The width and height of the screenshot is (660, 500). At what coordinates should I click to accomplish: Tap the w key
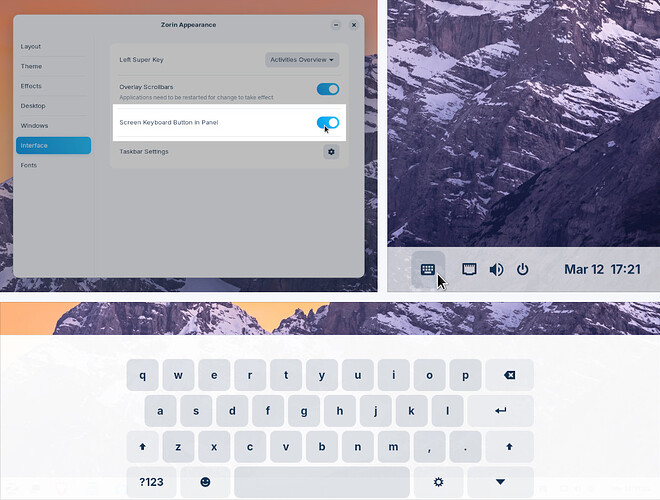coord(178,375)
